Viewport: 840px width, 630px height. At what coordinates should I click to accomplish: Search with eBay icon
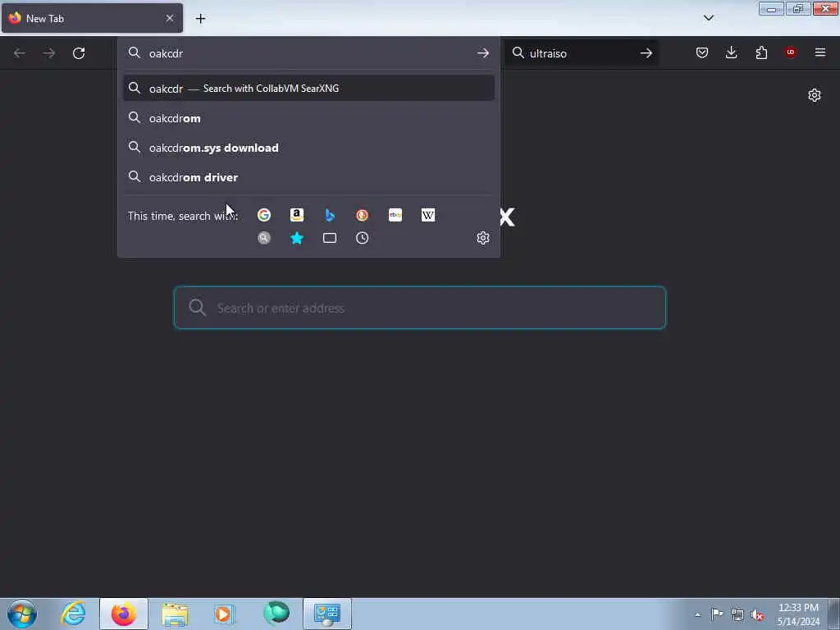[x=395, y=215]
